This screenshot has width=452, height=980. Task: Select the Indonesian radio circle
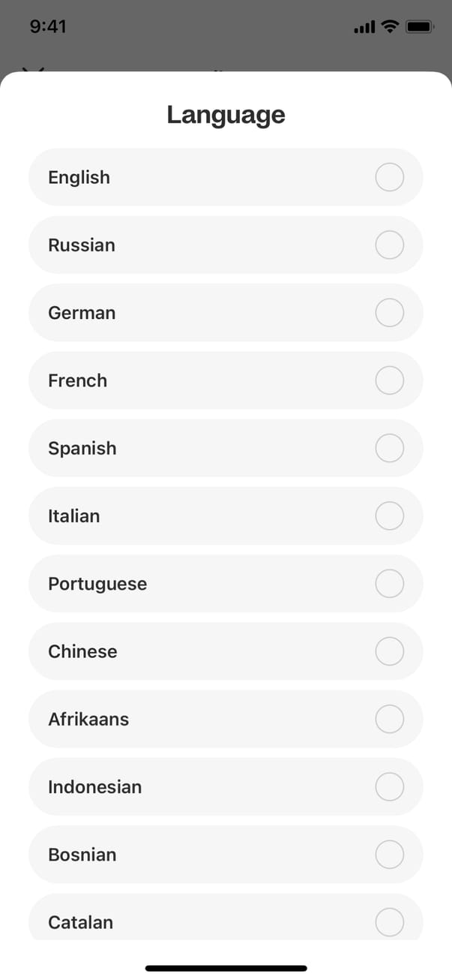[389, 786]
